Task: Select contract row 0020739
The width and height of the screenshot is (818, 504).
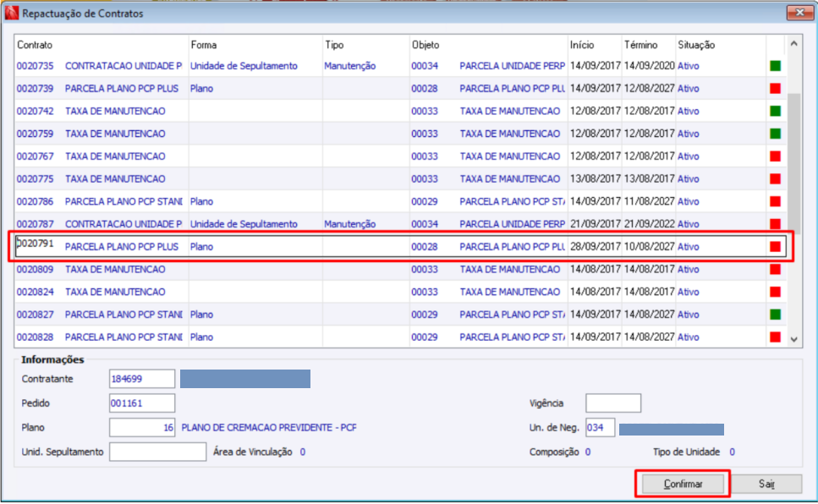Action: click(x=400, y=89)
